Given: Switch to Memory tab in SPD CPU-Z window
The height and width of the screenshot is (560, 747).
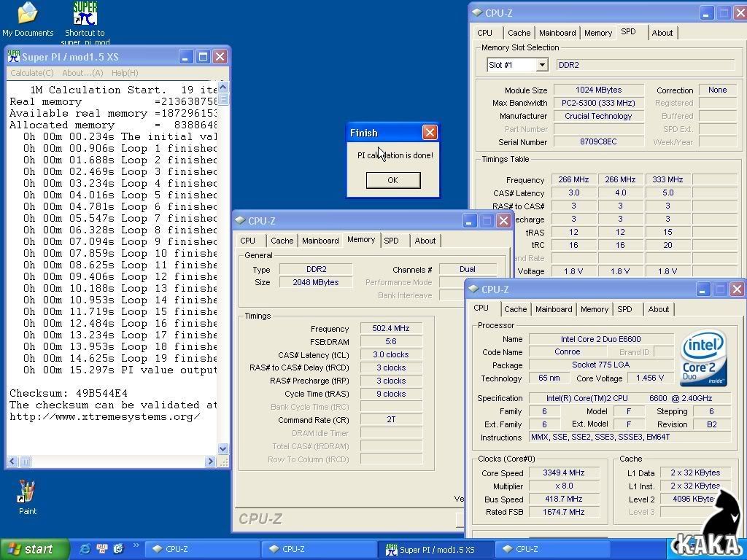Looking at the screenshot, I should (598, 33).
